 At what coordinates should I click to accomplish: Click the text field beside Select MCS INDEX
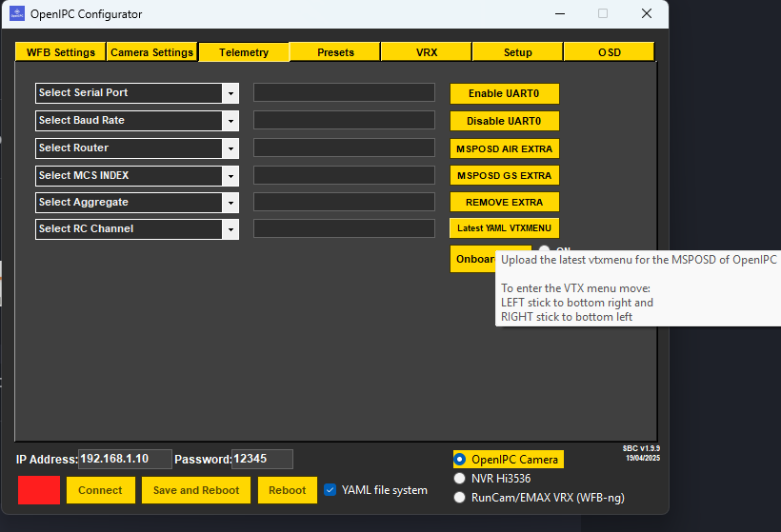[344, 175]
